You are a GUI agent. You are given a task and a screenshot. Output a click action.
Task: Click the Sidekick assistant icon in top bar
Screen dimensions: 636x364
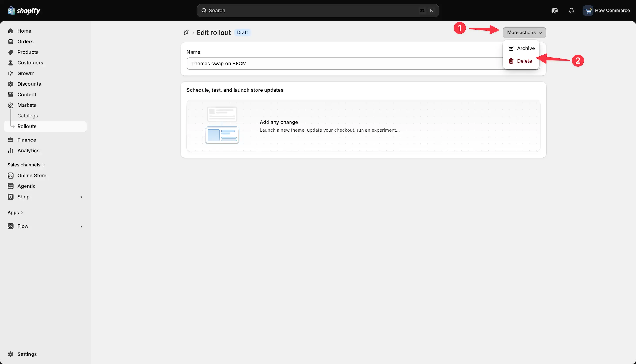pos(555,11)
